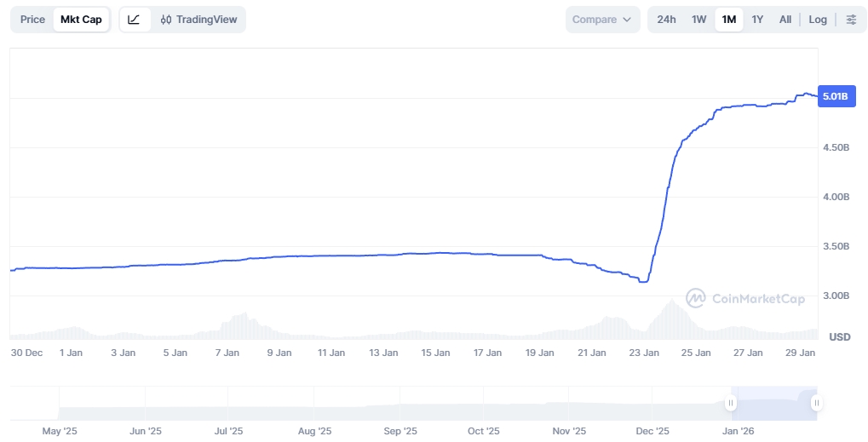
Task: Select the Mkt Cap tab
Action: tap(81, 20)
